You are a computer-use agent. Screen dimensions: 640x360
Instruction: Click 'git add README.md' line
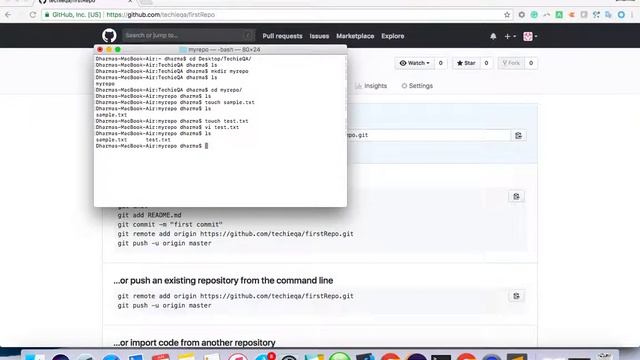149,215
